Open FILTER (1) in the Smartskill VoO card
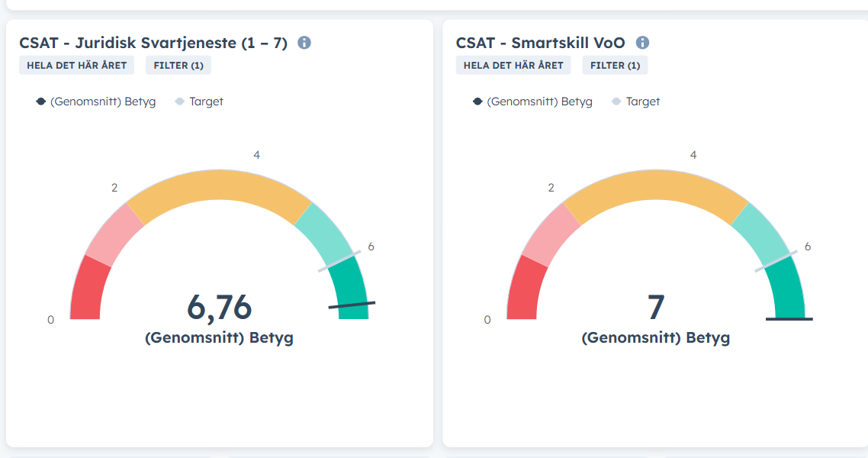Image resolution: width=868 pixels, height=458 pixels. [x=615, y=66]
